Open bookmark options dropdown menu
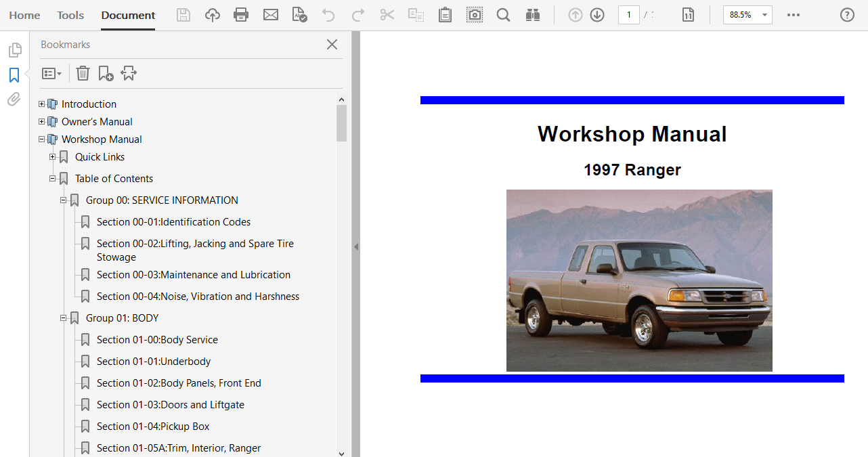Viewport: 868px width, 457px height. [x=51, y=73]
